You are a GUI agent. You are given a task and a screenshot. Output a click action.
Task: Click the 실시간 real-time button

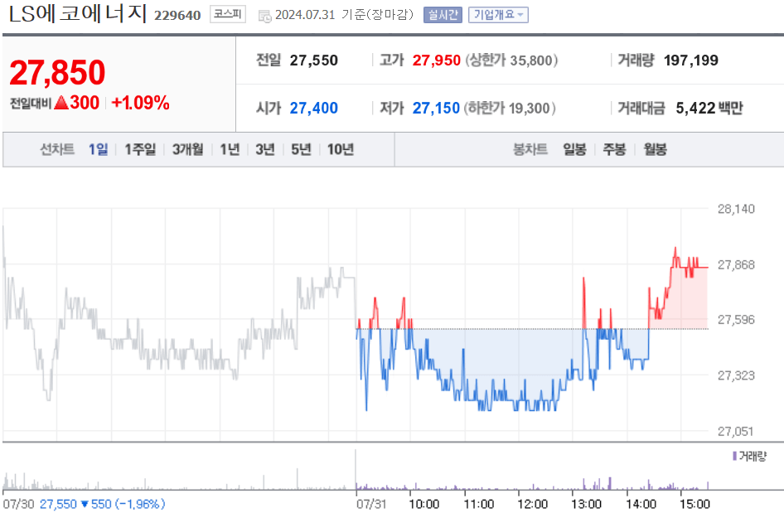pyautogui.click(x=443, y=15)
